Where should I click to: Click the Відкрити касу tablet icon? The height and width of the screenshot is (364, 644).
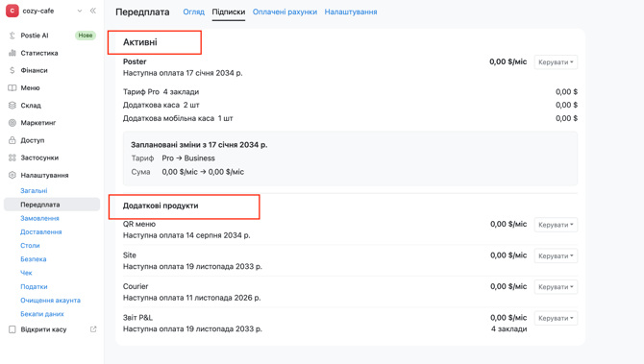click(x=12, y=329)
